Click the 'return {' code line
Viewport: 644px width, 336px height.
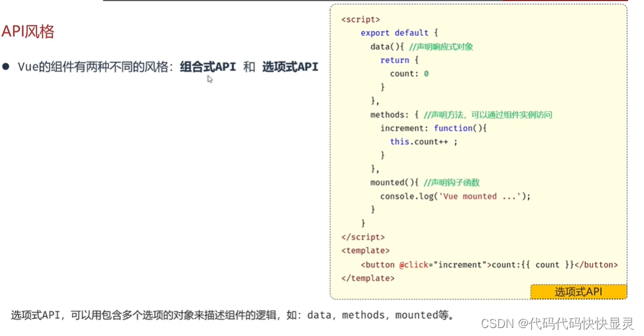(399, 60)
